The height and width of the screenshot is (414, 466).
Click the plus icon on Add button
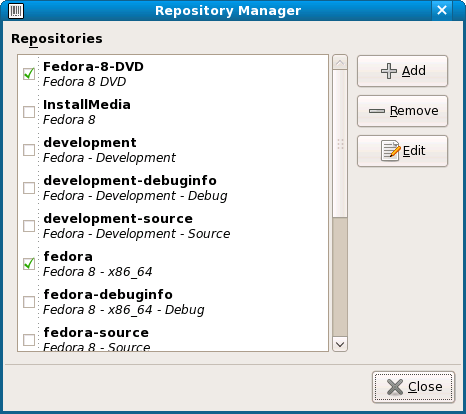coord(389,71)
